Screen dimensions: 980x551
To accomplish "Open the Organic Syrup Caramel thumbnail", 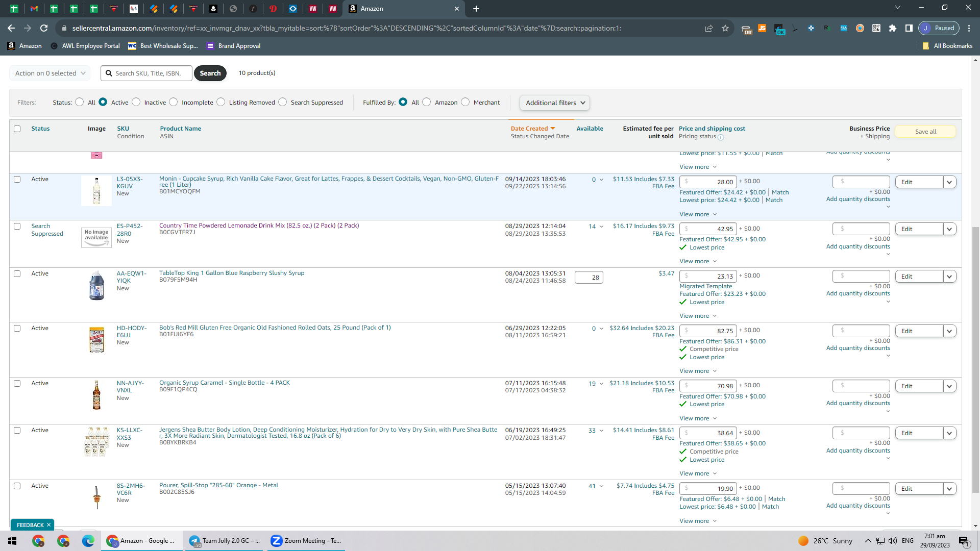I will [96, 395].
